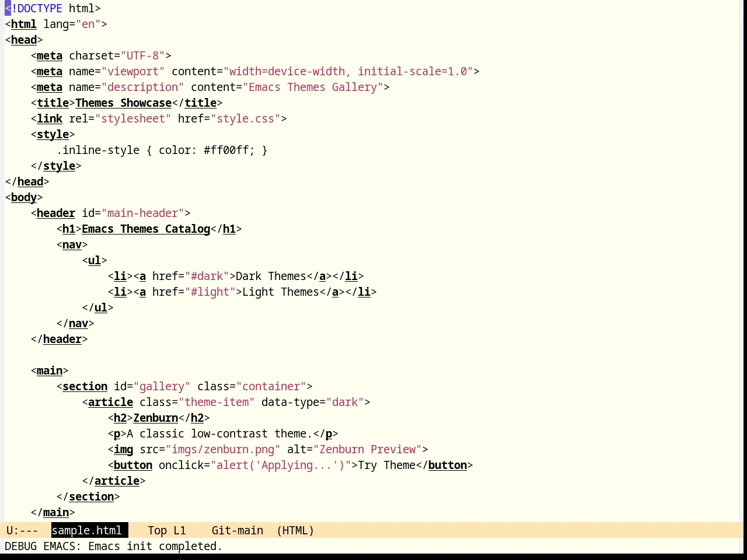Click the "UTF-8" charset value
Viewport: 747px width, 560px height.
(143, 55)
